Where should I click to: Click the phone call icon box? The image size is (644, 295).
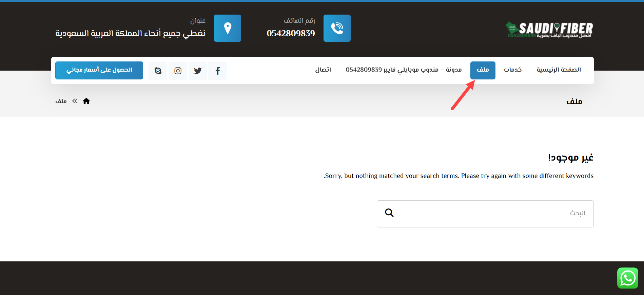pos(337,28)
